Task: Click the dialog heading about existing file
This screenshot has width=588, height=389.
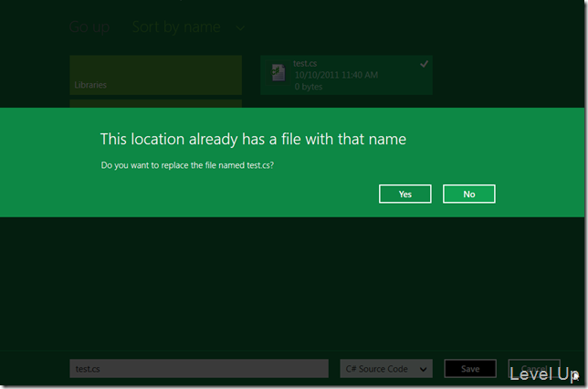Action: coord(253,139)
